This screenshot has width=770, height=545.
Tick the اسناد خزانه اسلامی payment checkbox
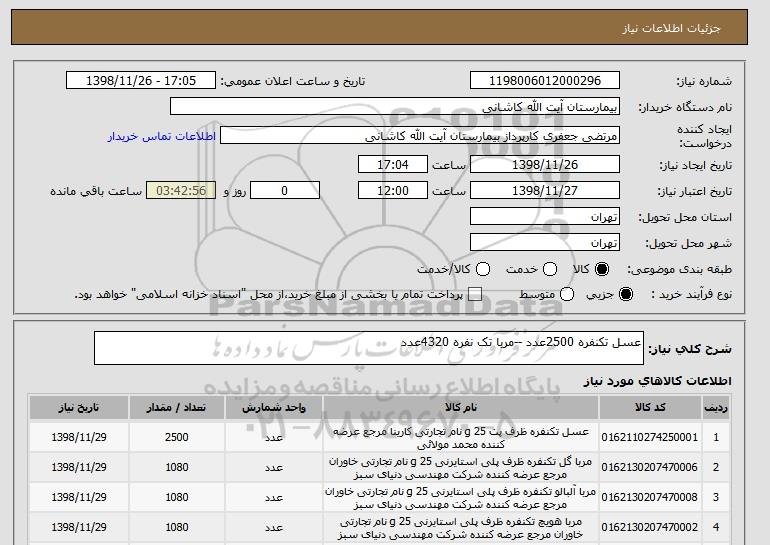click(475, 295)
